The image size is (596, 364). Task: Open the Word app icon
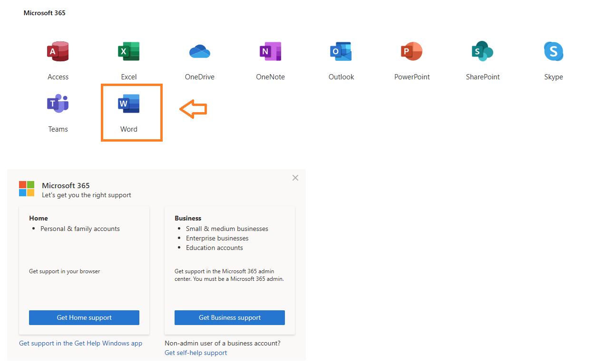pos(128,104)
